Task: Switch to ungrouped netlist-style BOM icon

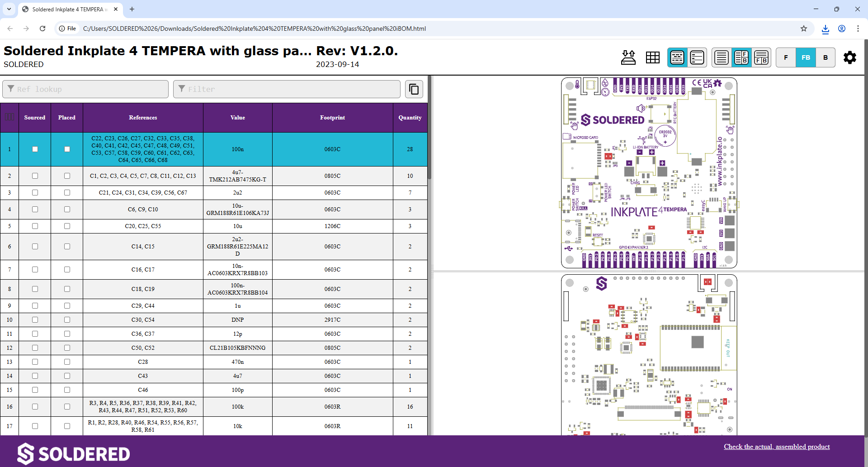Action: [697, 57]
